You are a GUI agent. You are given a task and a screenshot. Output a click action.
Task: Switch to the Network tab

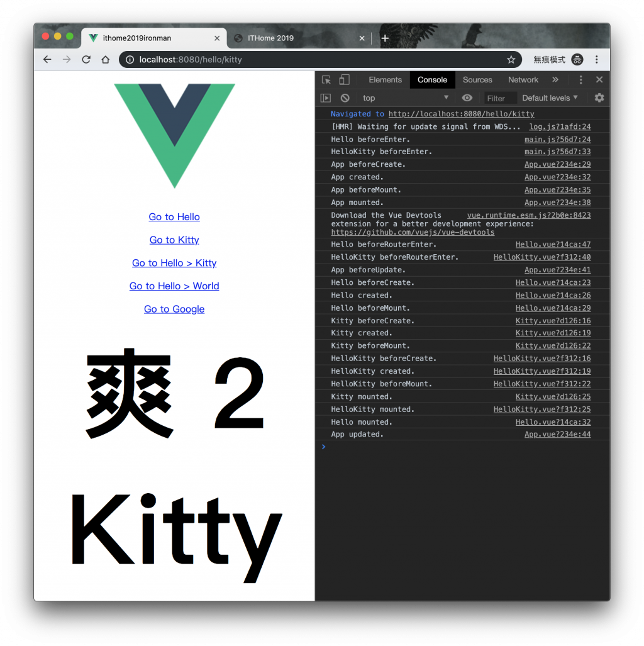523,79
